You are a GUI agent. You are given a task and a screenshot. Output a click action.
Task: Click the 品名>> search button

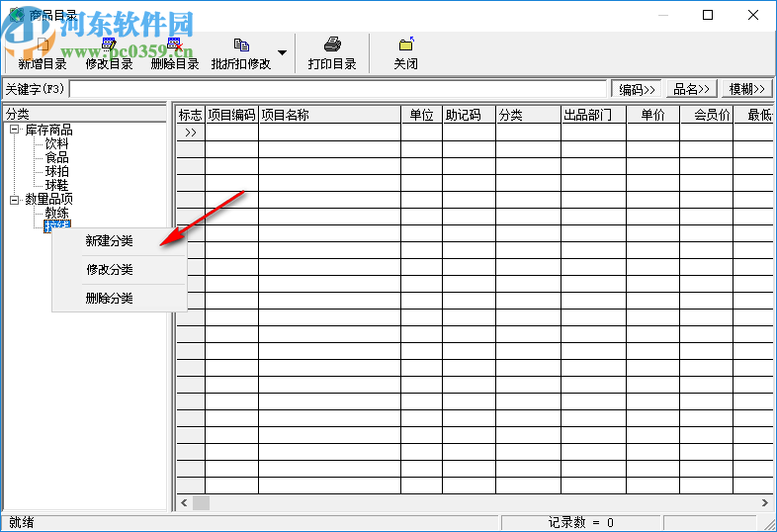click(x=692, y=89)
